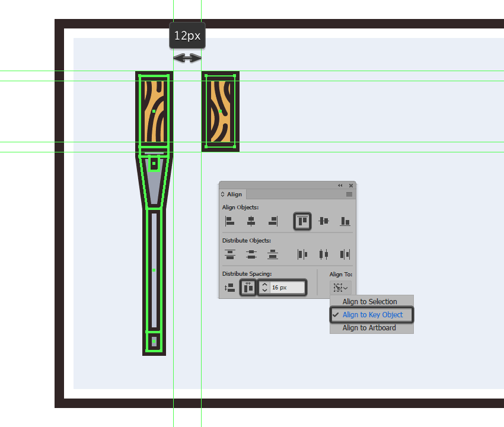Click Vertical Distribute Space icon

coord(229,288)
